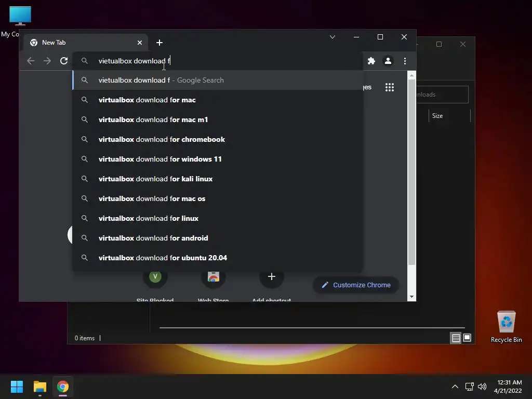Select the New Tab tab
This screenshot has height=399, width=532.
(87, 43)
